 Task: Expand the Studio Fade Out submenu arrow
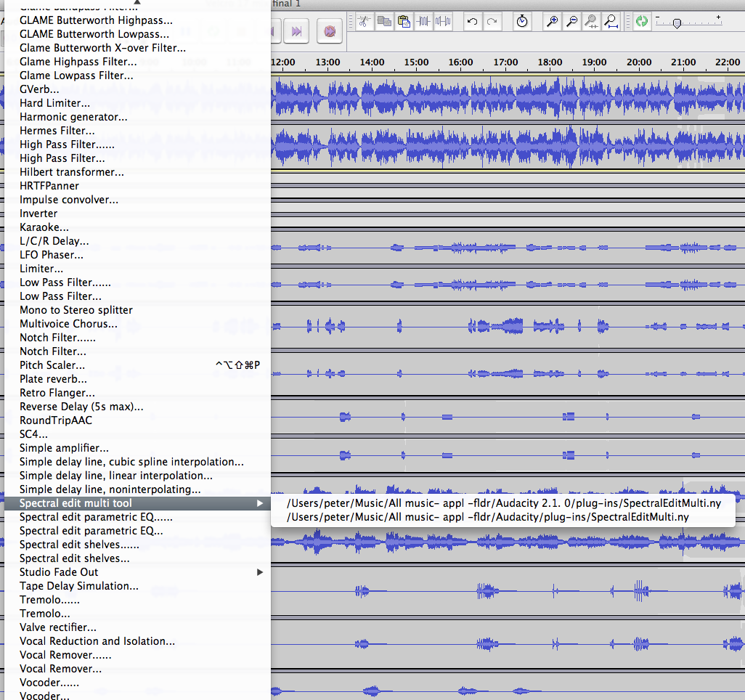point(259,572)
